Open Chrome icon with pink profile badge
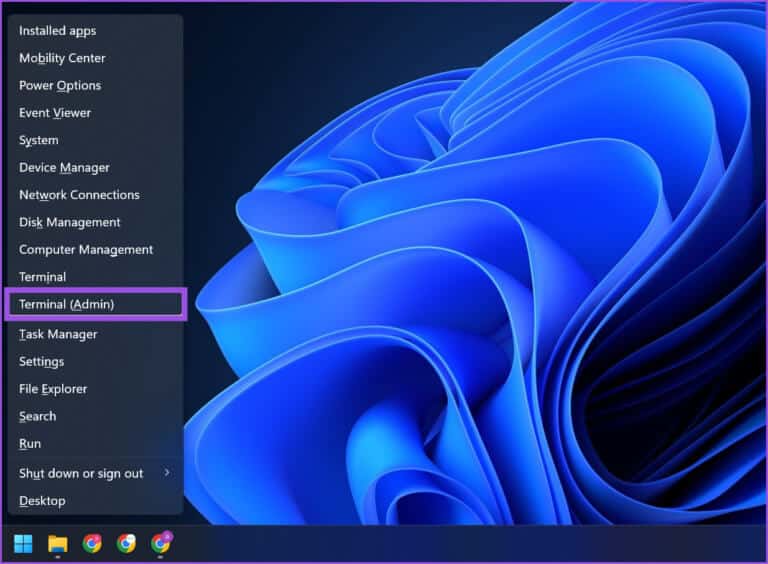 click(x=92, y=543)
